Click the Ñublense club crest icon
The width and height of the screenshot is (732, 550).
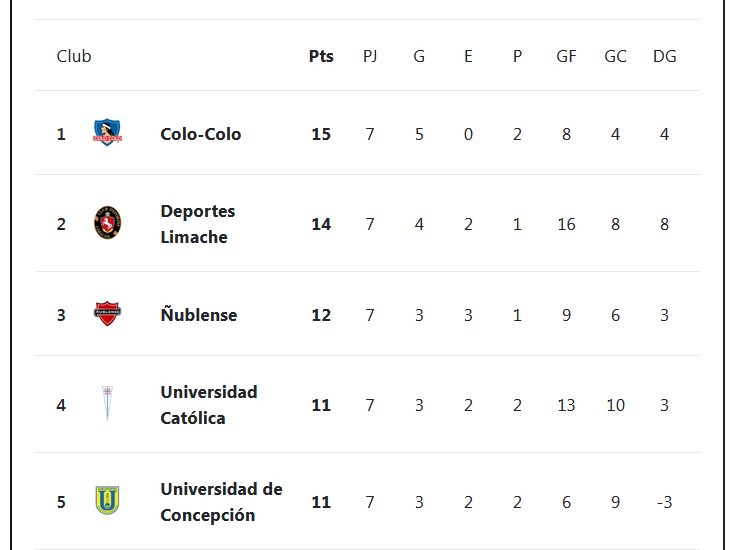click(x=107, y=314)
